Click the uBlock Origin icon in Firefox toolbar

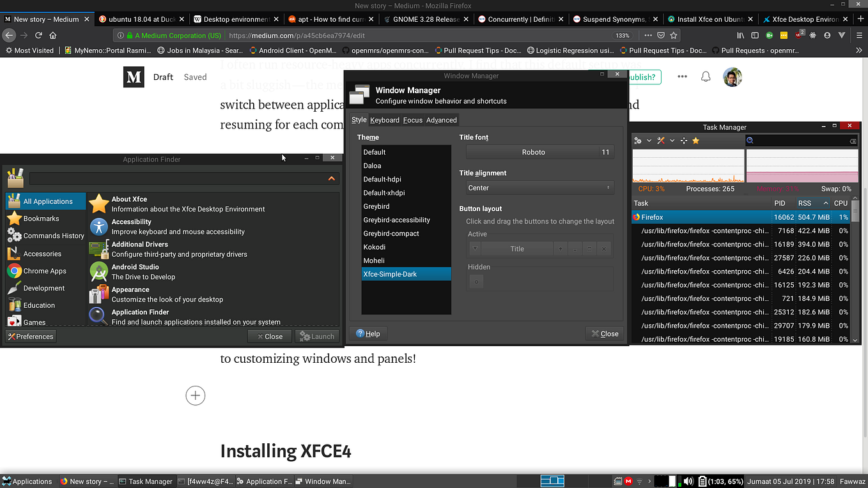pos(798,35)
